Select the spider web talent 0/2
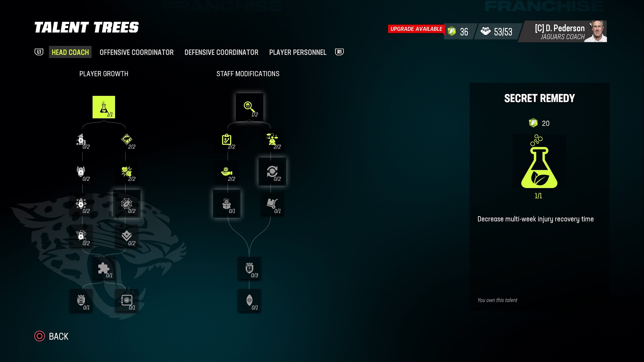 point(127,204)
